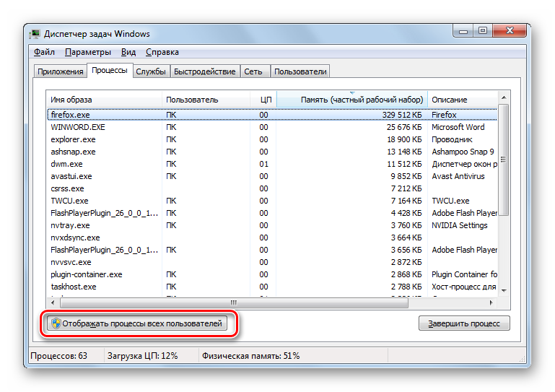Click the vertical scrollbar thumb
This screenshot has height=392, width=555.
(504, 160)
